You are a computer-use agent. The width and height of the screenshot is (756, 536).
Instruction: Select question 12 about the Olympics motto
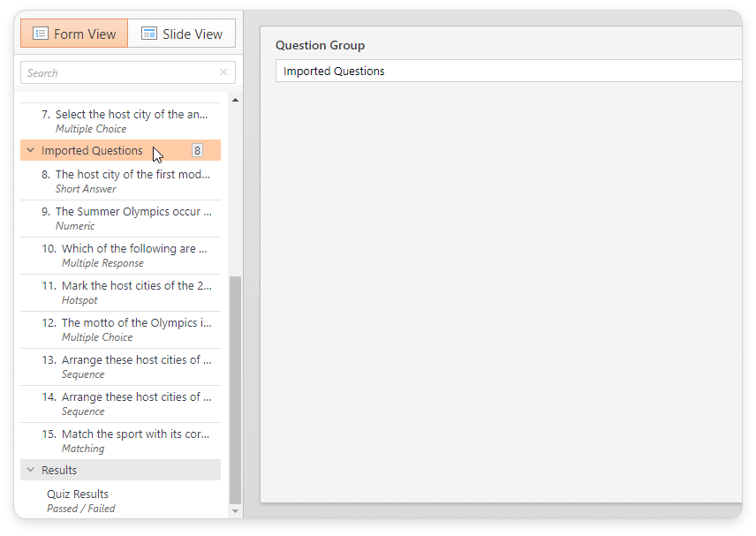pyautogui.click(x=120, y=329)
